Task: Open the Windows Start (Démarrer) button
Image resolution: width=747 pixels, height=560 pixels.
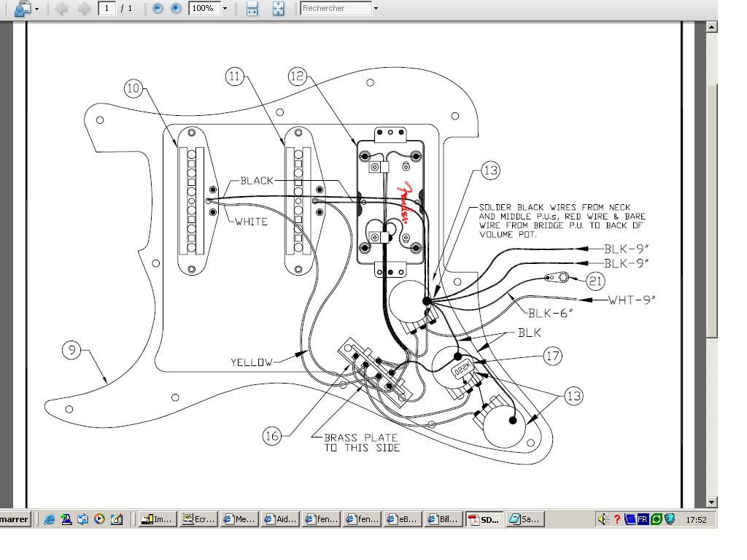Action: (x=15, y=519)
